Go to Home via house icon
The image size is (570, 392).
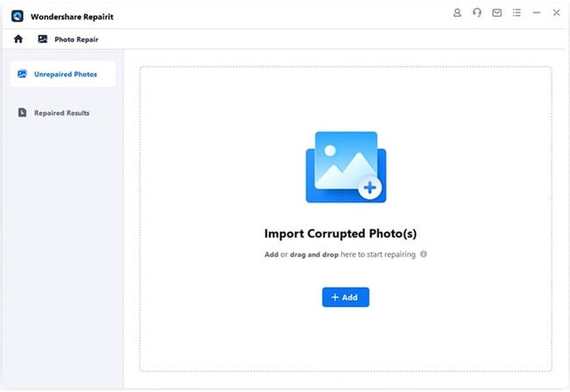tap(18, 39)
